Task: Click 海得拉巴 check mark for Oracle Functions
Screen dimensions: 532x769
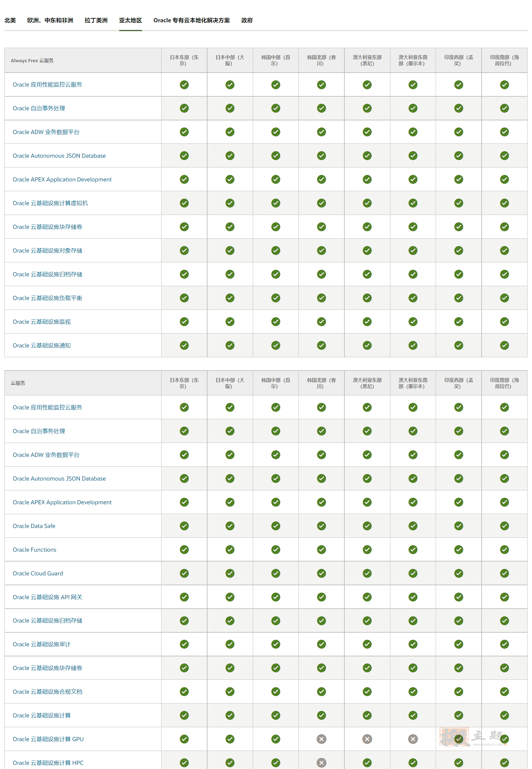Action: (x=504, y=550)
